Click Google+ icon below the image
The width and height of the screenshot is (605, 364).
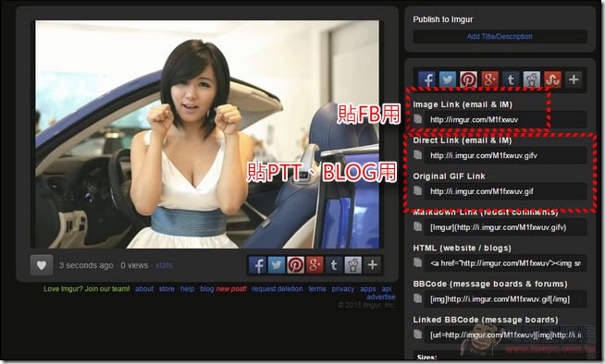pos(315,265)
